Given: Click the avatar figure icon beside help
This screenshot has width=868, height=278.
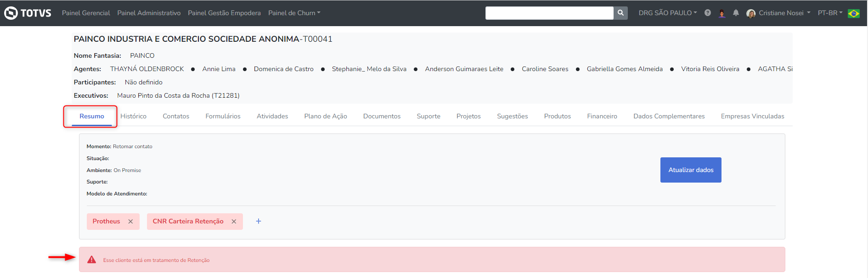Looking at the screenshot, I should (x=721, y=13).
